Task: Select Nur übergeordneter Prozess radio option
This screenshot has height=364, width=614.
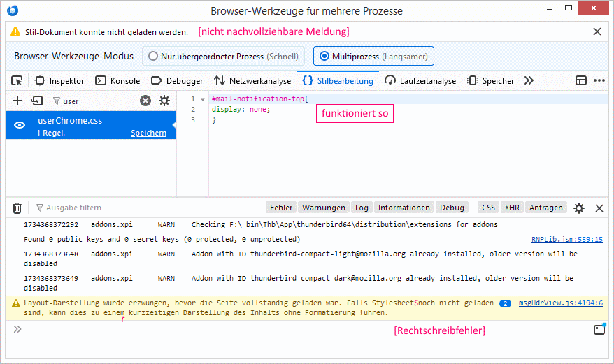Action: point(223,57)
